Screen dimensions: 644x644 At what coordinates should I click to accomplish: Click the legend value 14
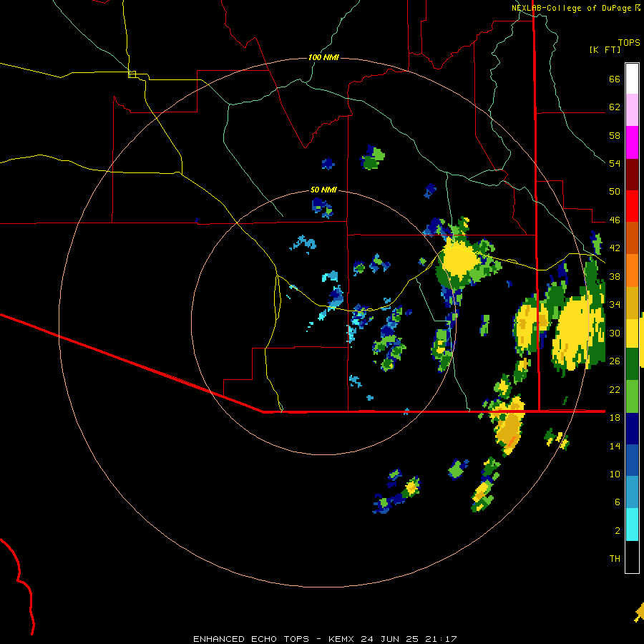click(615, 446)
